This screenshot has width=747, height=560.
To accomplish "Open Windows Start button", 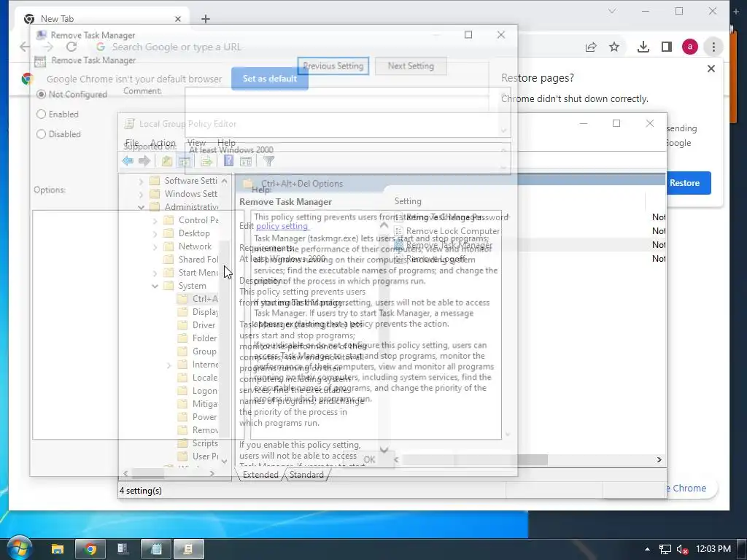I will 18,548.
